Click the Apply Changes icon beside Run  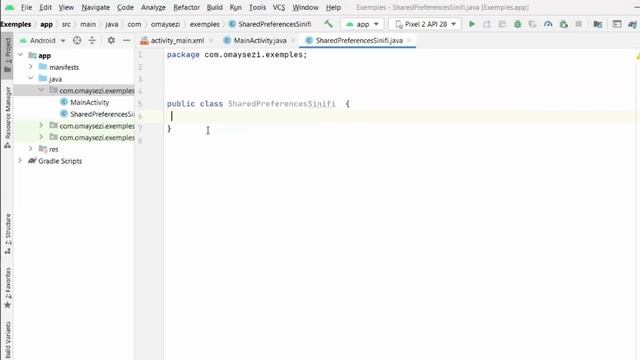pos(487,24)
